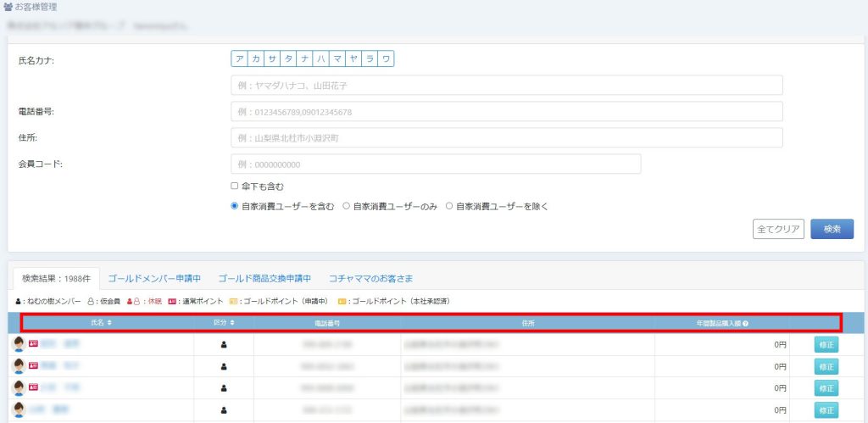Click the first customer's avatar icon
The height and width of the screenshot is (423, 868).
coord(19,344)
